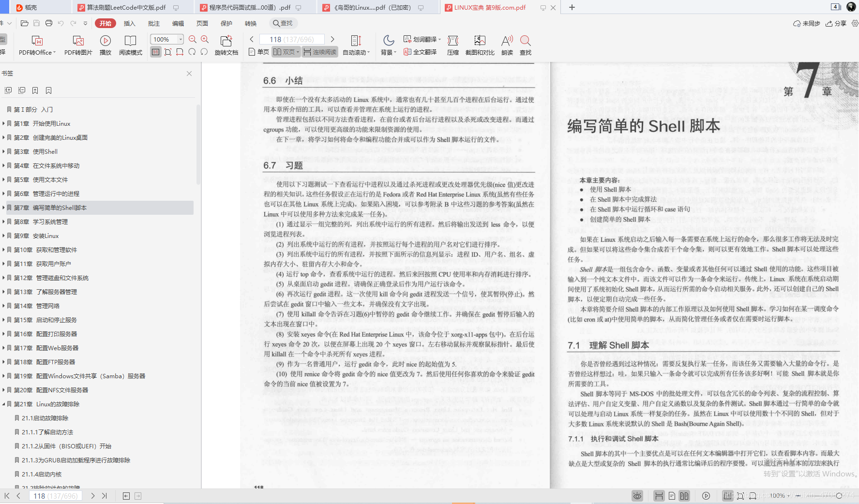Open the quick access toolbar customize dropdown
Viewport: 859px width, 504px height.
tap(86, 23)
